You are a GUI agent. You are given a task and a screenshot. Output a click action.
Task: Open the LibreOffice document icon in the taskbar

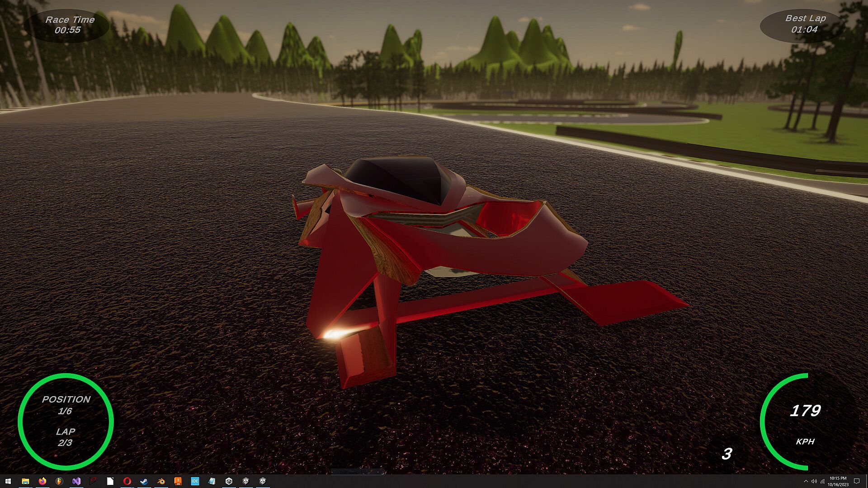[110, 481]
